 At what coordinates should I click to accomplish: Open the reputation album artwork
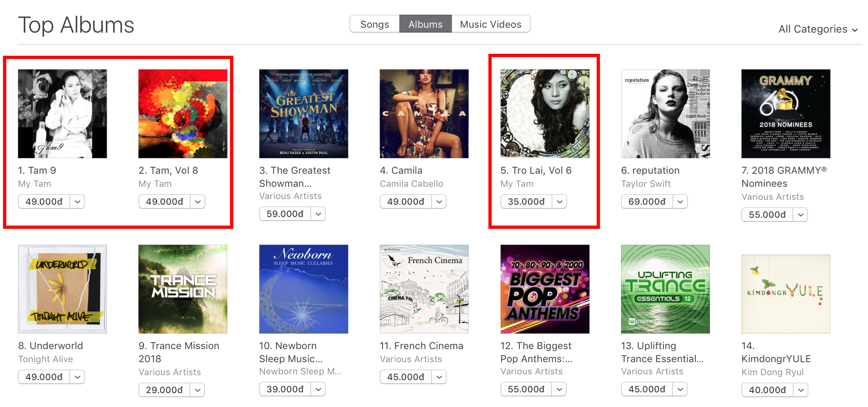pos(665,114)
